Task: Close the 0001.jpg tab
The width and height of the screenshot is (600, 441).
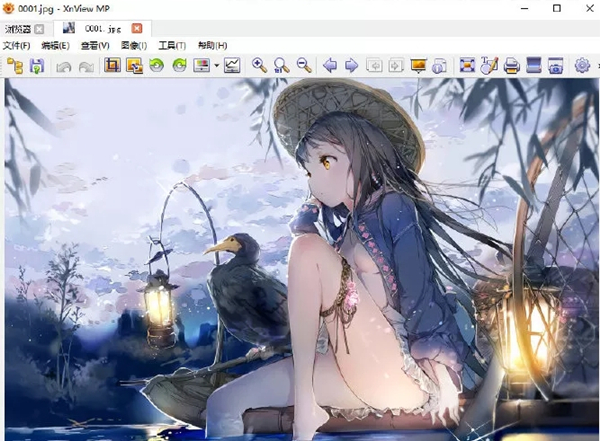Action: pos(137,28)
